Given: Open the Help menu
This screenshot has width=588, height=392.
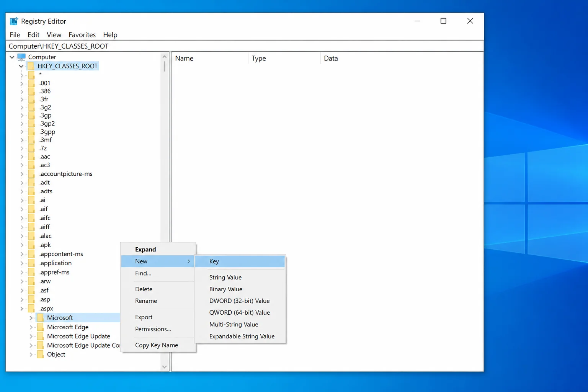Looking at the screenshot, I should coord(110,35).
